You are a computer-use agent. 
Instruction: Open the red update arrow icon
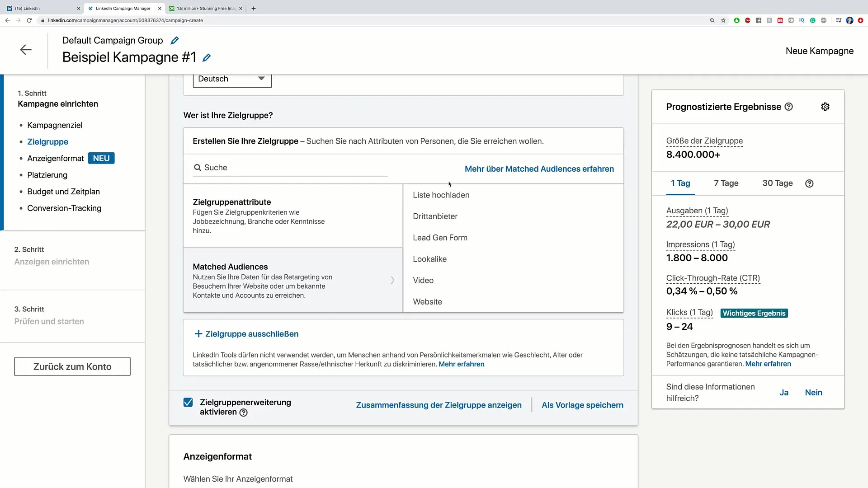(x=860, y=20)
